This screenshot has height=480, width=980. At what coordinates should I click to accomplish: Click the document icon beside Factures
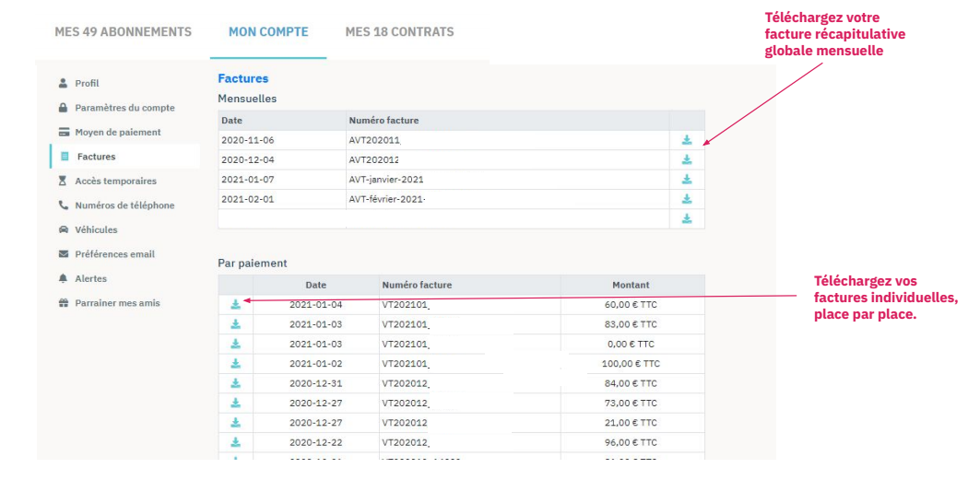click(x=65, y=157)
